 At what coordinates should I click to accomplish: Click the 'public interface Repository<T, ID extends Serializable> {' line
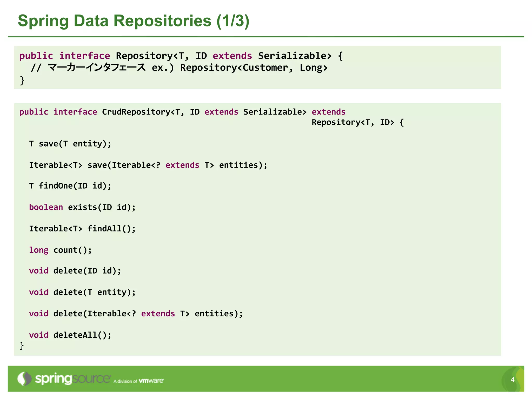coord(181,56)
